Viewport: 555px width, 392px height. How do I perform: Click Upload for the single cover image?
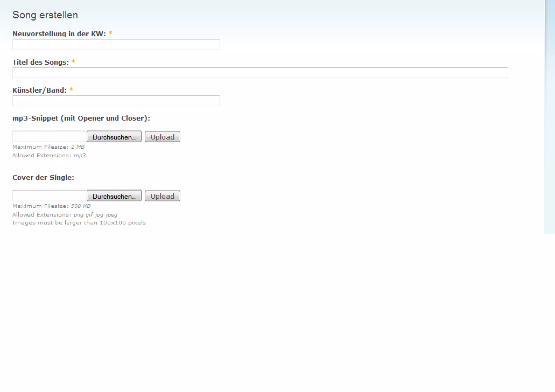pos(162,196)
